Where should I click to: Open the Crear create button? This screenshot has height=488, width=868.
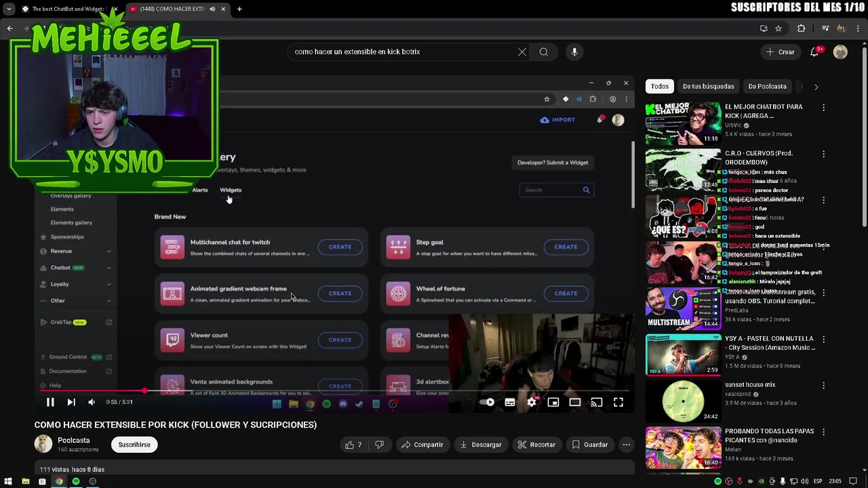[x=780, y=52]
